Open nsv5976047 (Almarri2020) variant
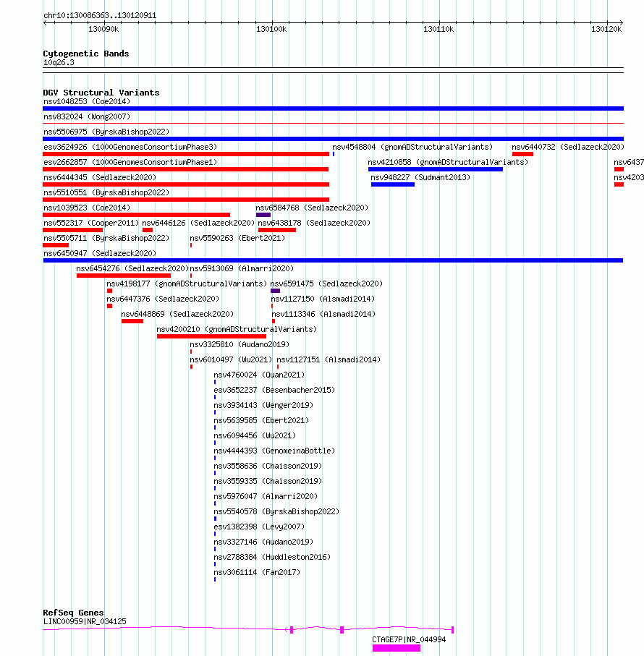Image resolution: width=644 pixels, height=656 pixels. 266,497
